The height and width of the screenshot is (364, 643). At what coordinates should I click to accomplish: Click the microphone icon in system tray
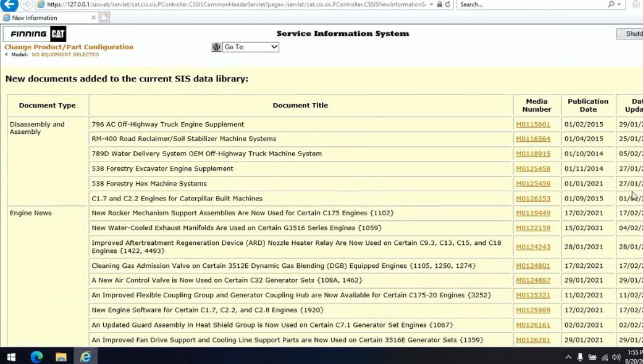pos(580,357)
